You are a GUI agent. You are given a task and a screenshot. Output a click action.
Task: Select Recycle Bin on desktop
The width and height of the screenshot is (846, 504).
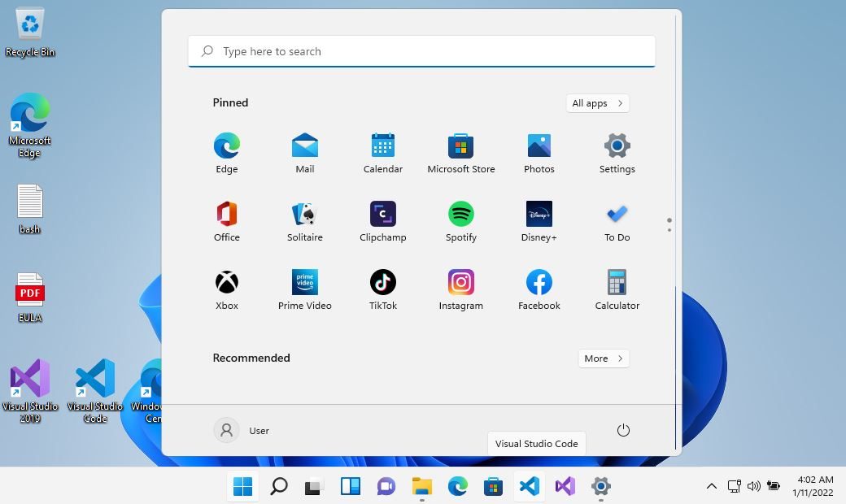30,33
